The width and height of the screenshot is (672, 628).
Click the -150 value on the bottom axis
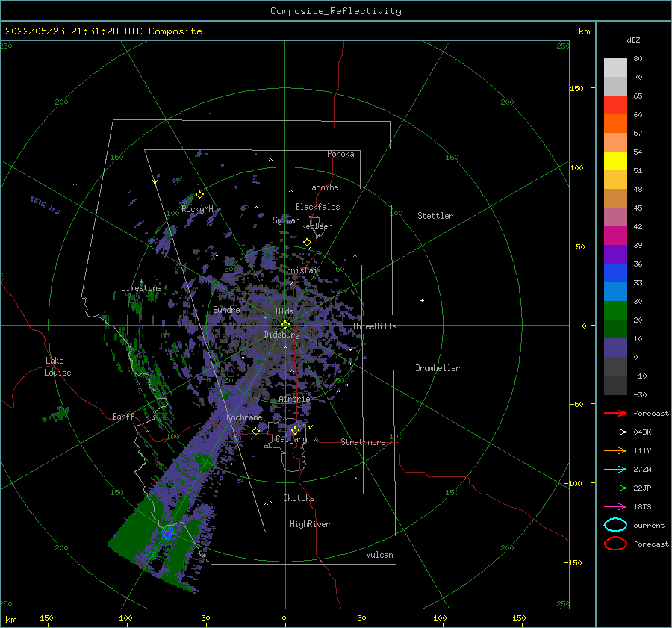(44, 618)
